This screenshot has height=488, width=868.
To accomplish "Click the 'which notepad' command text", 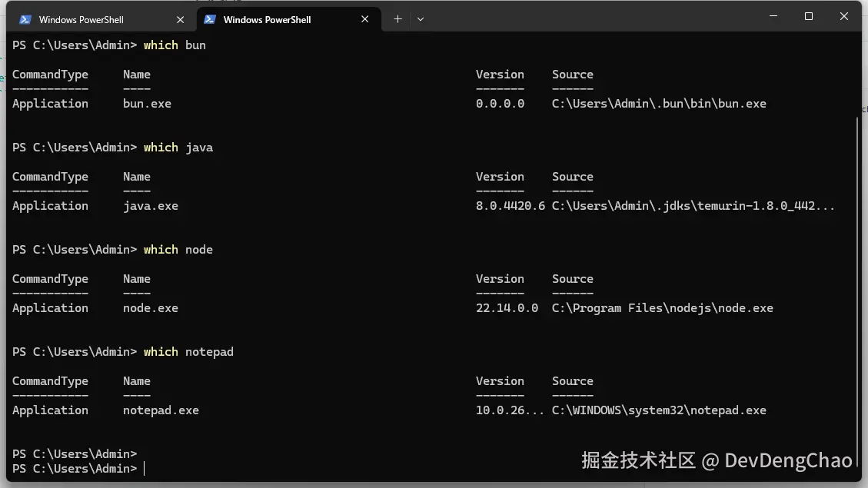I will 188,352.
